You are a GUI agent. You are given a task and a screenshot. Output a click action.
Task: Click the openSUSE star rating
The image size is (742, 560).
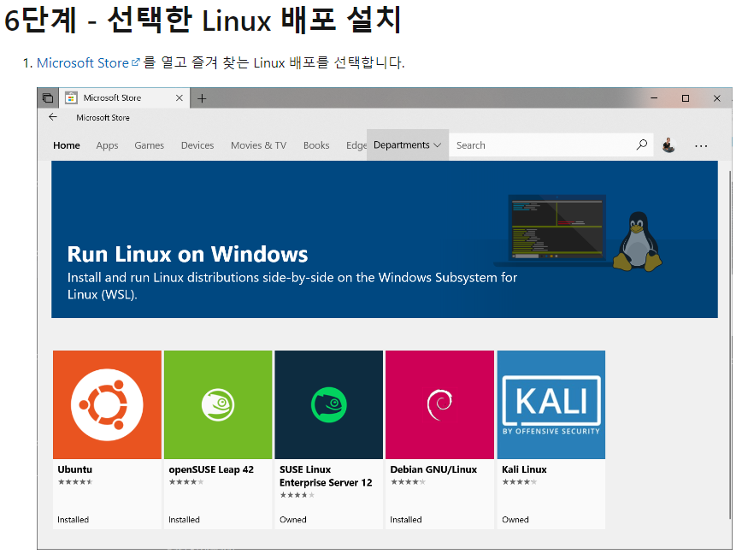[186, 482]
